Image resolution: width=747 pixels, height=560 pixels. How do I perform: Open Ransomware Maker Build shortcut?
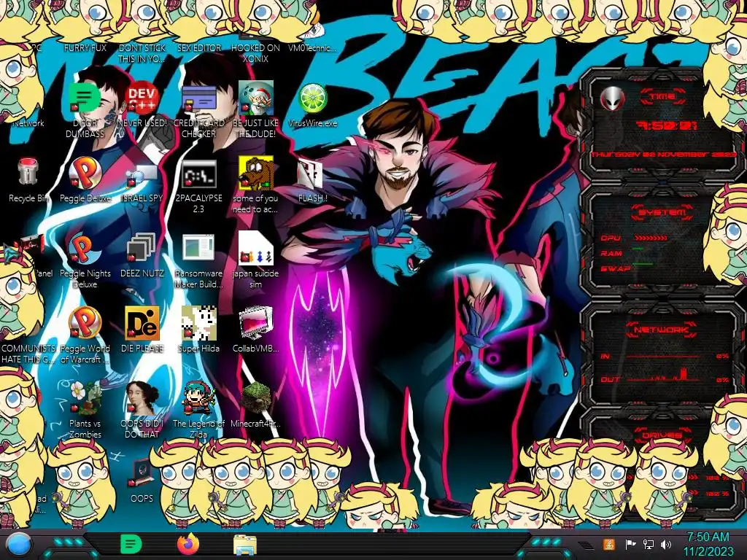(198, 249)
